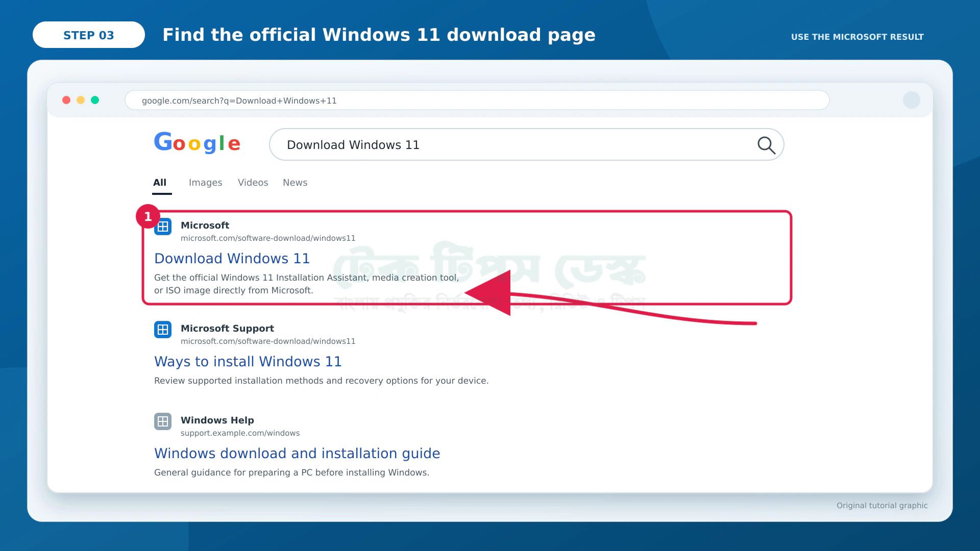Screen dimensions: 980x551
Task: Click the red window close dot
Action: click(66, 100)
